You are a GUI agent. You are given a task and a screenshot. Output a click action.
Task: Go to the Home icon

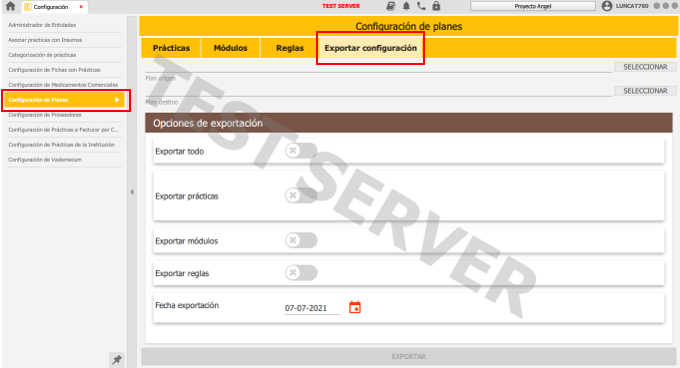[10, 6]
